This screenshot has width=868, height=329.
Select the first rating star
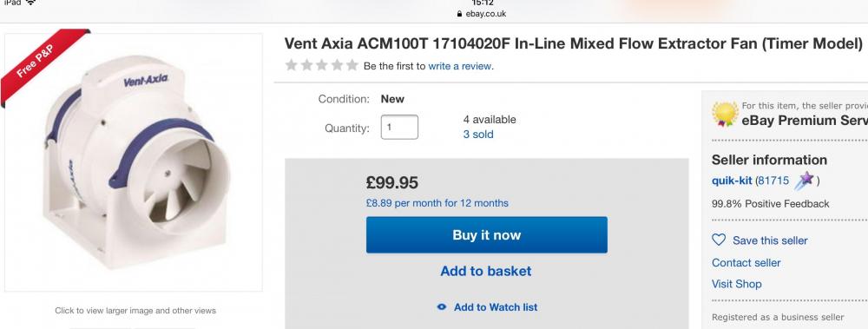[x=291, y=66]
